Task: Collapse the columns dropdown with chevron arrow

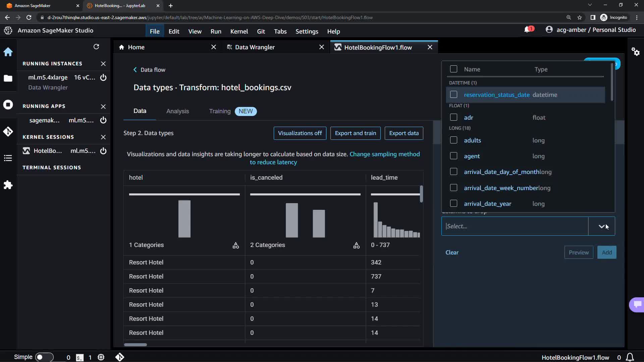Action: click(601, 226)
